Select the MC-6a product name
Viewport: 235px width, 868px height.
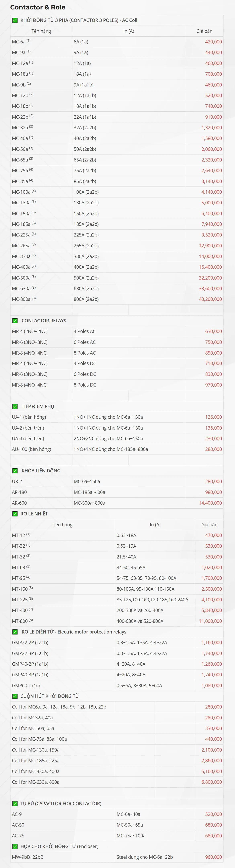click(x=19, y=42)
